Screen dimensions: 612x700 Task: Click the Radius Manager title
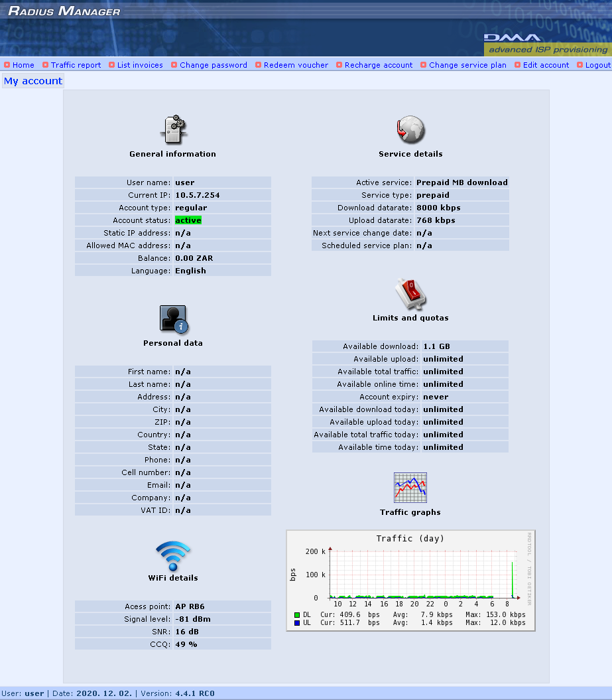pos(64,11)
